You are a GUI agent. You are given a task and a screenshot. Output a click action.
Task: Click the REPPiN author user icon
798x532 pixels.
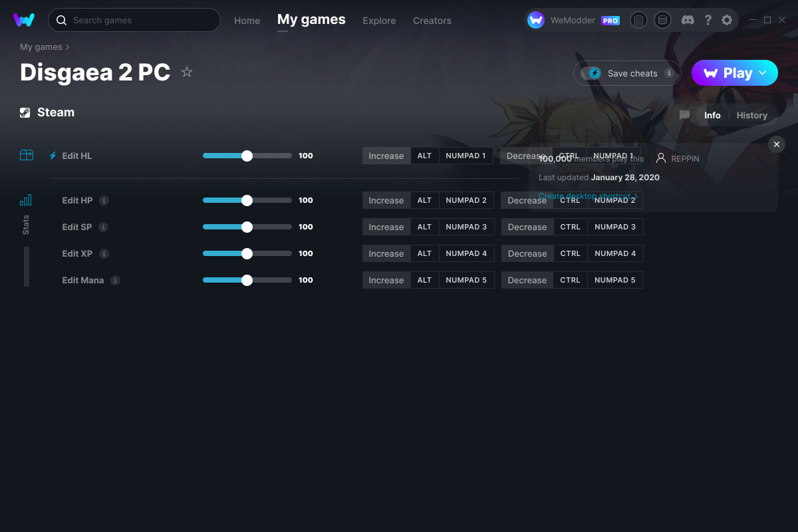coord(661,158)
